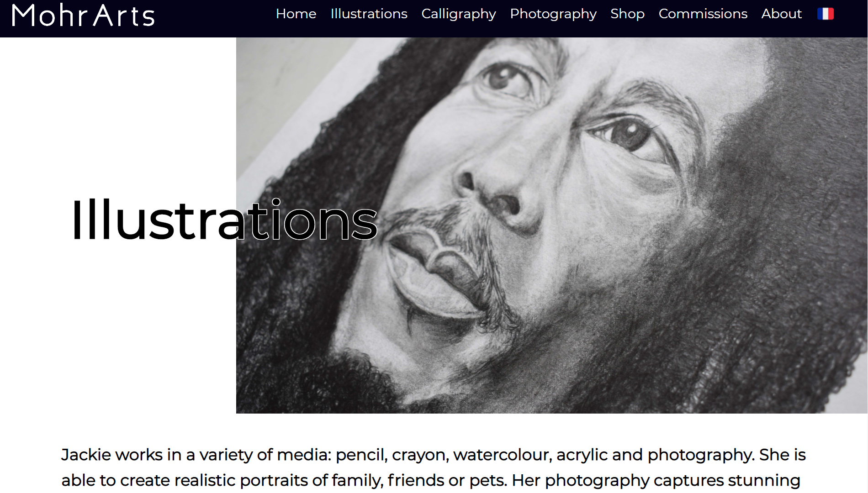The width and height of the screenshot is (868, 493).
Task: Visit the Shop page
Action: point(627,14)
